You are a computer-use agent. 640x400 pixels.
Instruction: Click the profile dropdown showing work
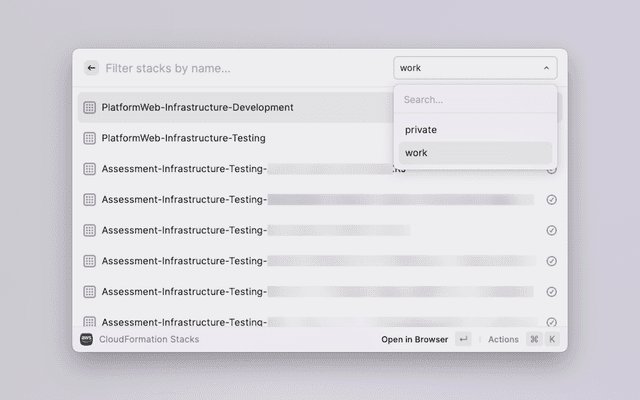pos(470,68)
